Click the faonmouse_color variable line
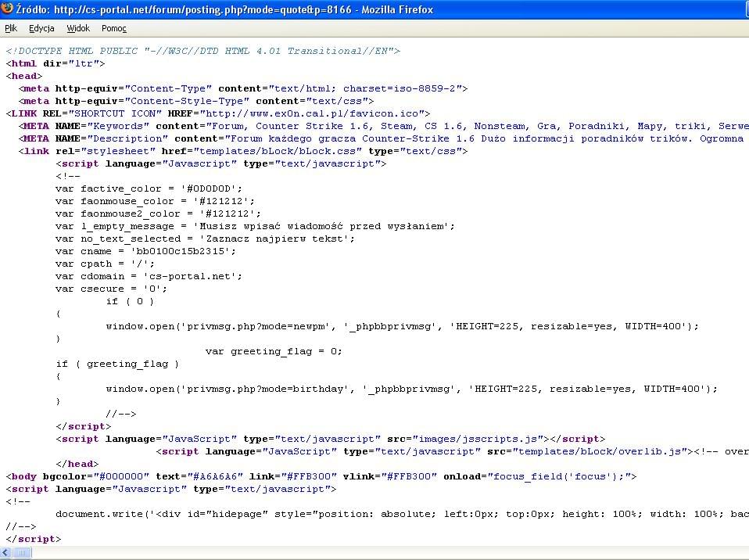This screenshot has height=560, width=749. [156, 201]
